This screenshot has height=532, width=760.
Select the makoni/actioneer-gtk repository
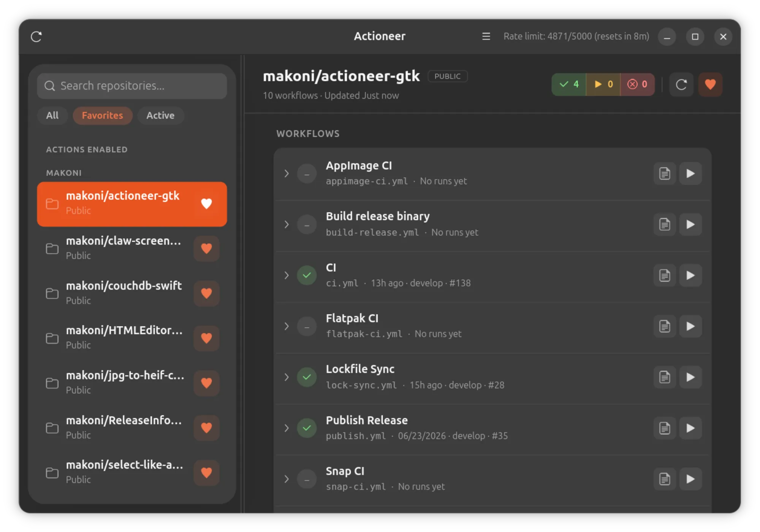pyautogui.click(x=132, y=204)
